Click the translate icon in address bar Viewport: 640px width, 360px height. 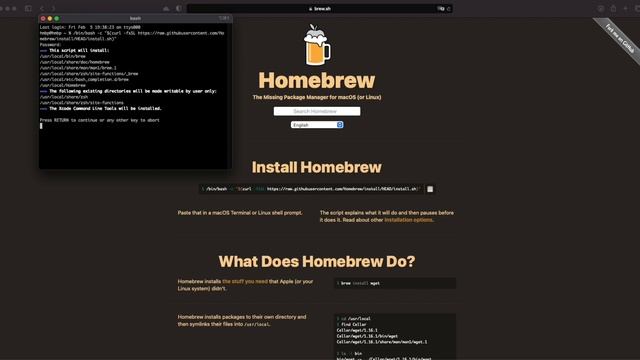(440, 9)
